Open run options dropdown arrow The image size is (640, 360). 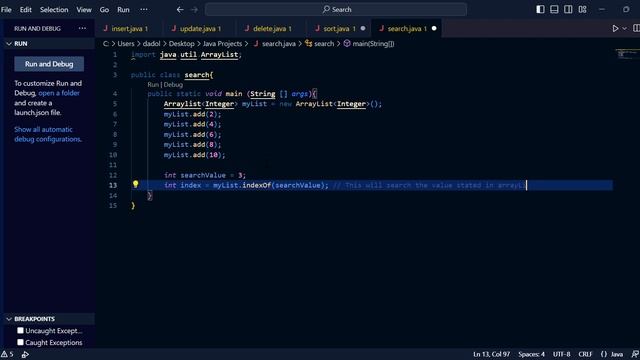click(x=624, y=28)
